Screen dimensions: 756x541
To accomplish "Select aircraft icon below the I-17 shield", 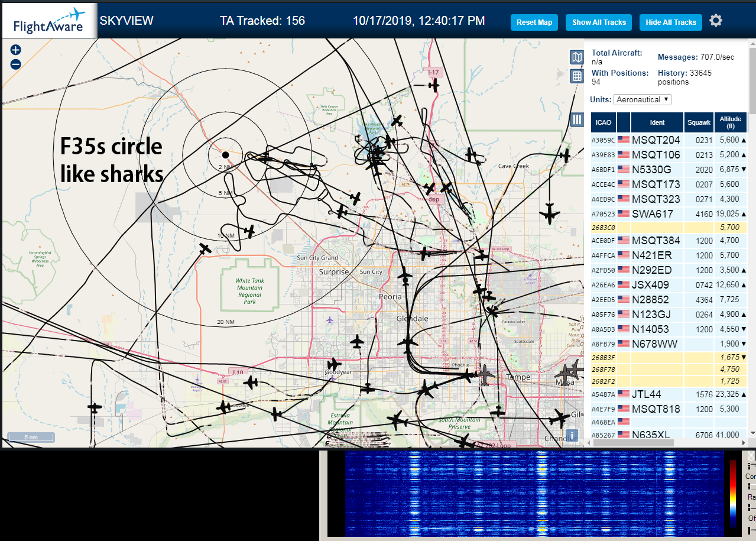I will (434, 85).
